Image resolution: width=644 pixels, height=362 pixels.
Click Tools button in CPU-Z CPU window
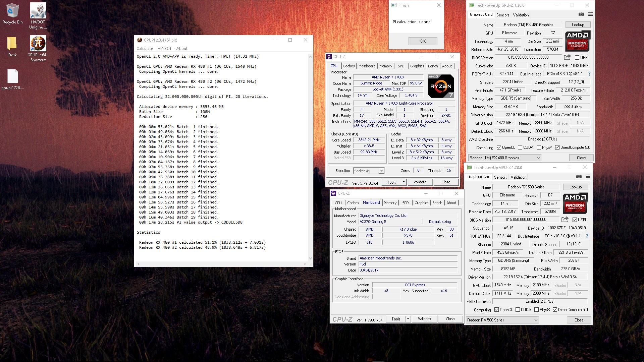click(x=391, y=182)
